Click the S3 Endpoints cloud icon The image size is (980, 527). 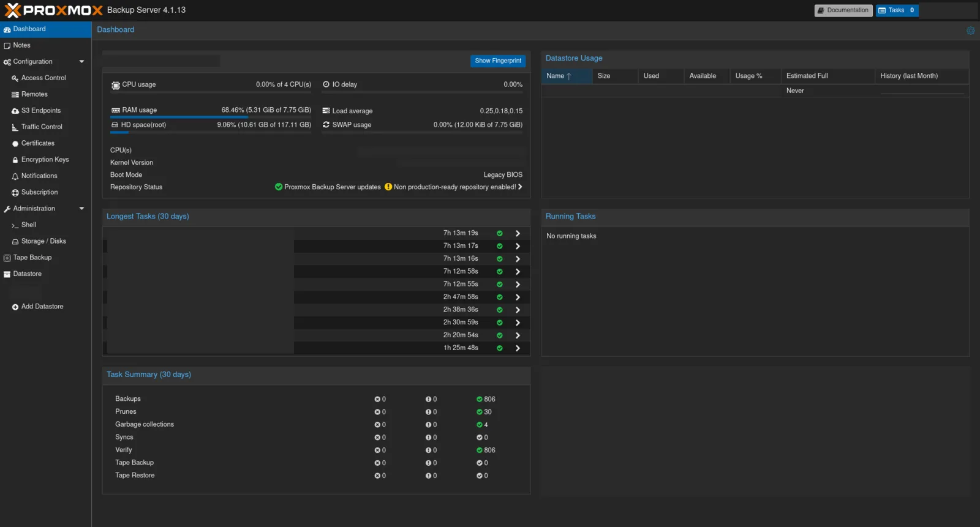click(15, 111)
